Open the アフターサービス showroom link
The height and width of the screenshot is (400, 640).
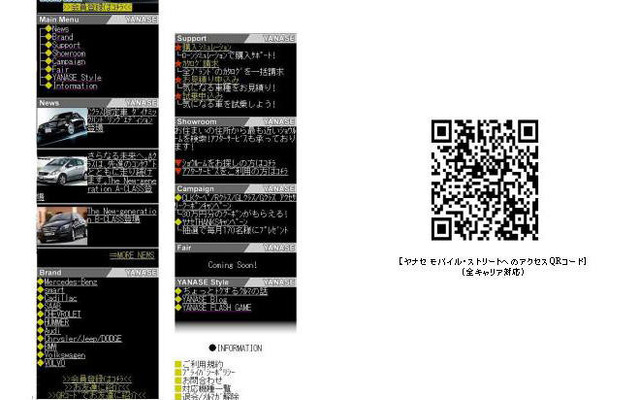(235, 171)
